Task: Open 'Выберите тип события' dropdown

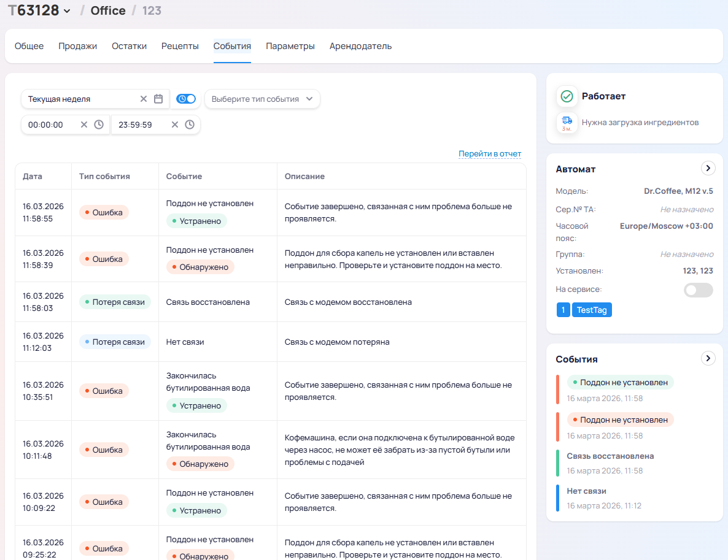Action: [262, 99]
